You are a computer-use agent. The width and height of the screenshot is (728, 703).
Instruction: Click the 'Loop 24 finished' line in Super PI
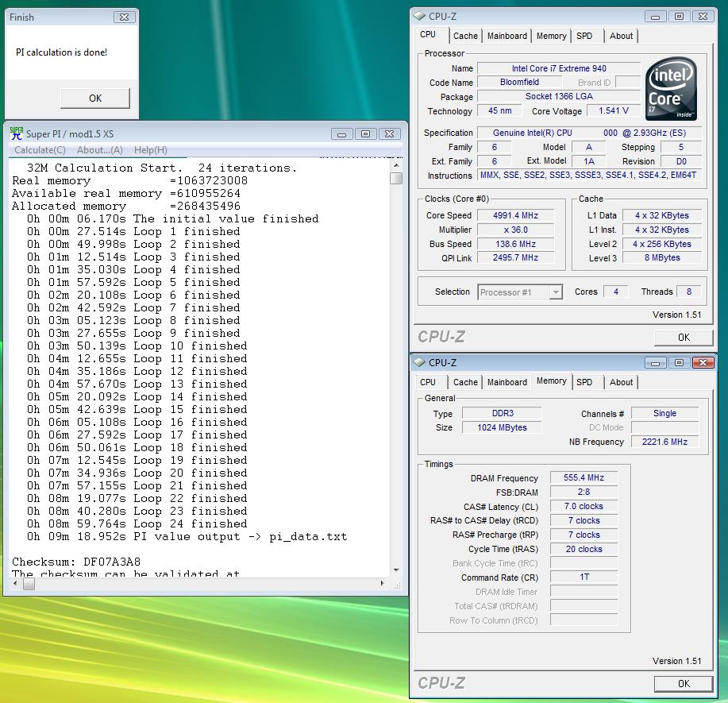pos(137,523)
